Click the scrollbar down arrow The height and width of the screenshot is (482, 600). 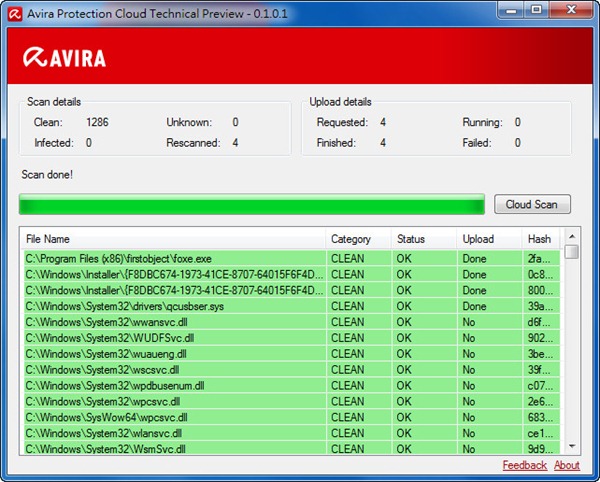[x=571, y=445]
